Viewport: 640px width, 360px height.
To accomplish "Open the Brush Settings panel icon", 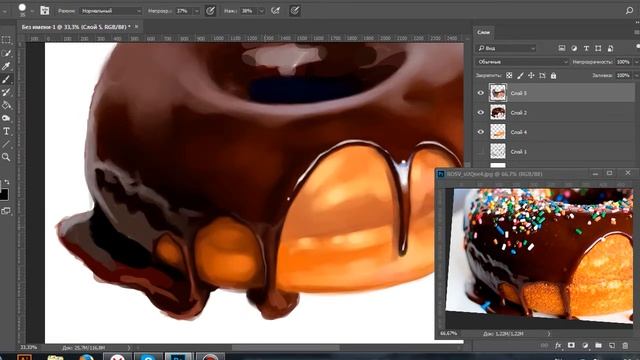I will [x=44, y=11].
